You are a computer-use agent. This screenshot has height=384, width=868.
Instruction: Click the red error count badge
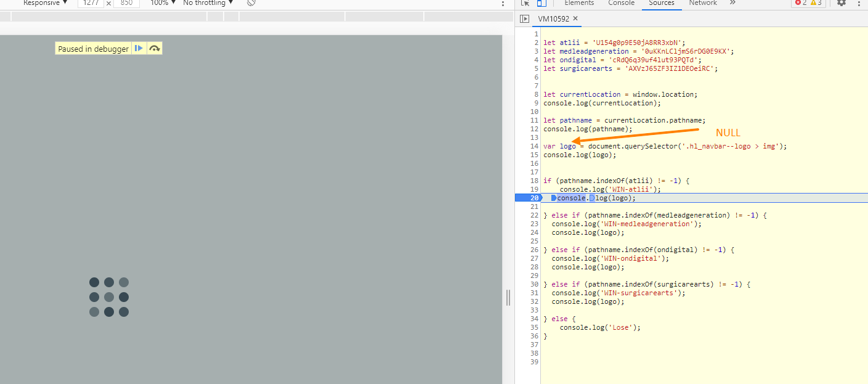coord(801,3)
